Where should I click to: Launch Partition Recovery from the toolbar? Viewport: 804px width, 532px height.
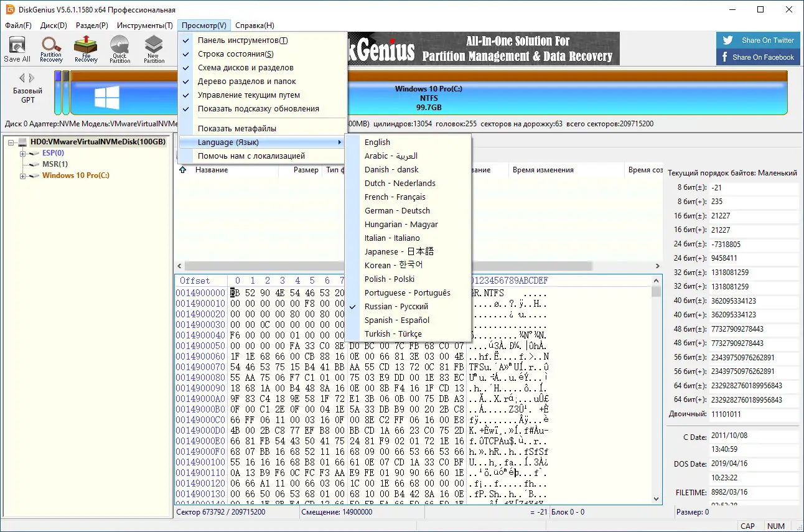[51, 49]
